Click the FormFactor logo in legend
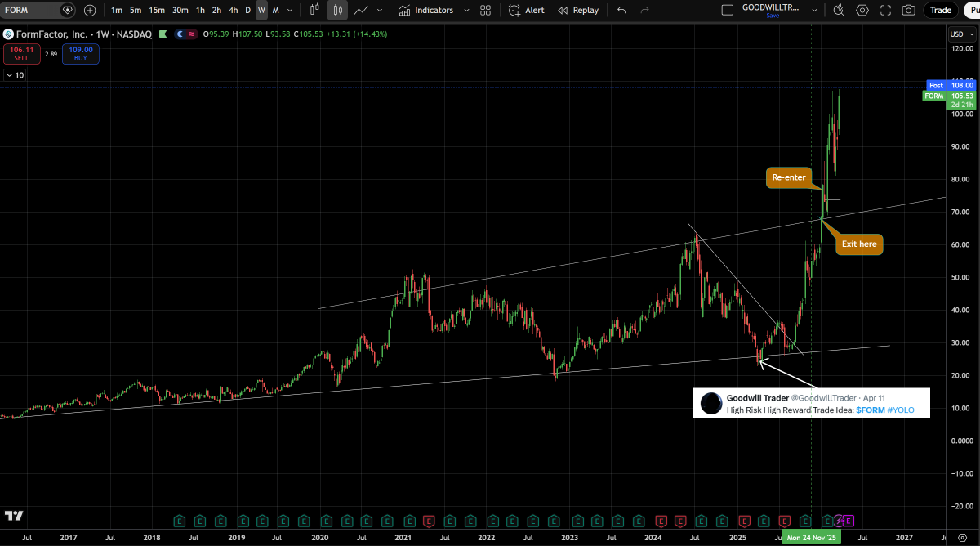The image size is (980, 546). tap(8, 34)
